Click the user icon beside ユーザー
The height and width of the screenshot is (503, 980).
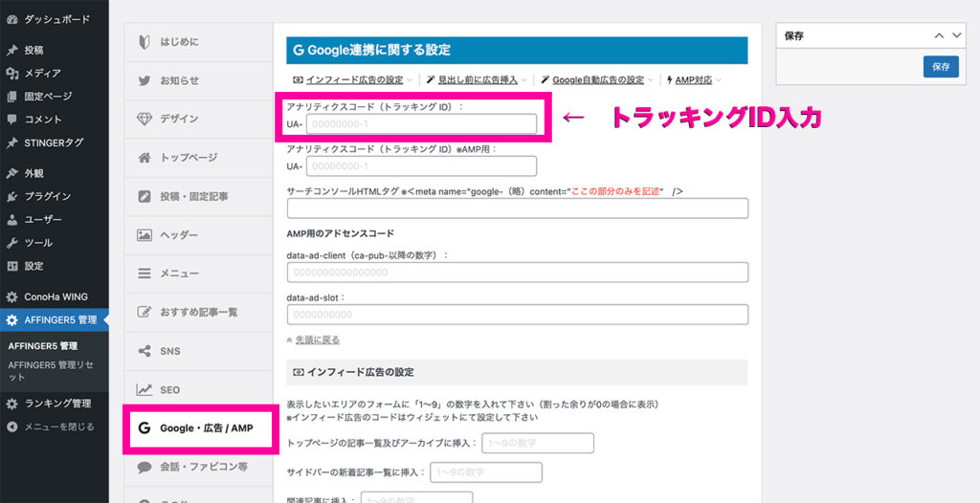pyautogui.click(x=11, y=219)
